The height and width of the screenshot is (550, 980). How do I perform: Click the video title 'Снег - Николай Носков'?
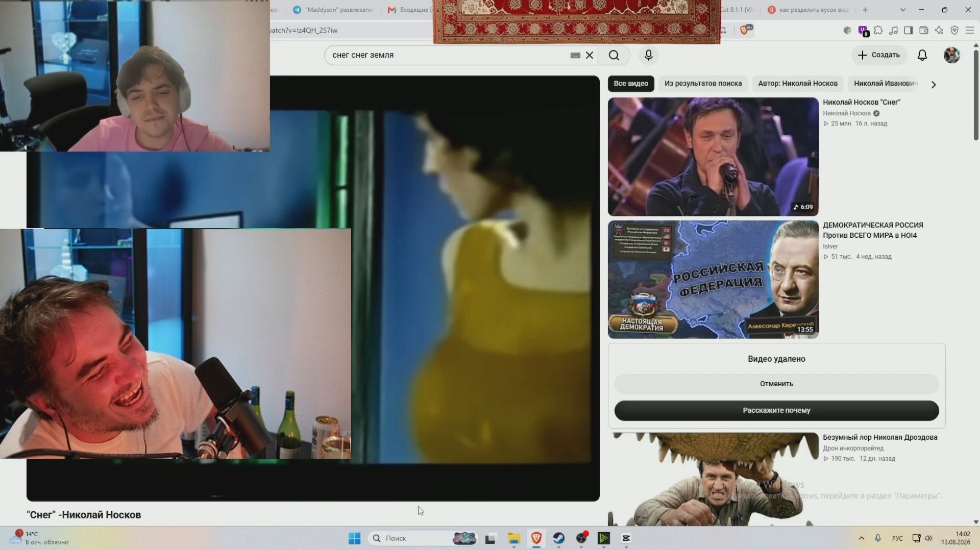(x=84, y=515)
